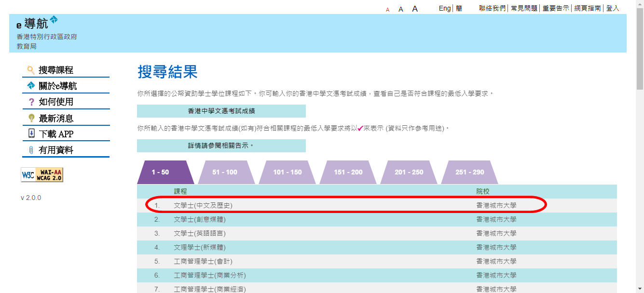The height and width of the screenshot is (293, 644).
Task: Click the W3C WAI-AA WCAG 2.0 badge
Action: click(x=42, y=175)
